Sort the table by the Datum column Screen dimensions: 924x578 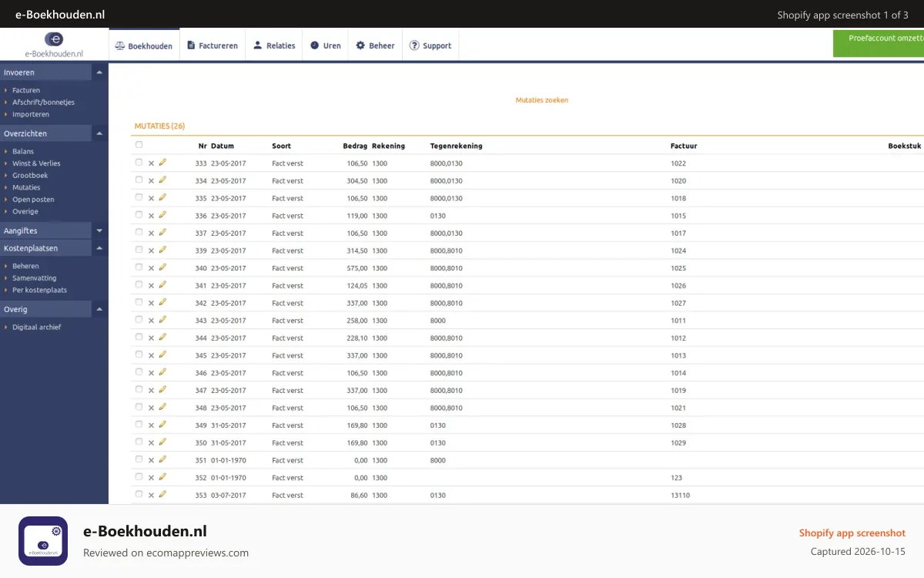pyautogui.click(x=223, y=146)
